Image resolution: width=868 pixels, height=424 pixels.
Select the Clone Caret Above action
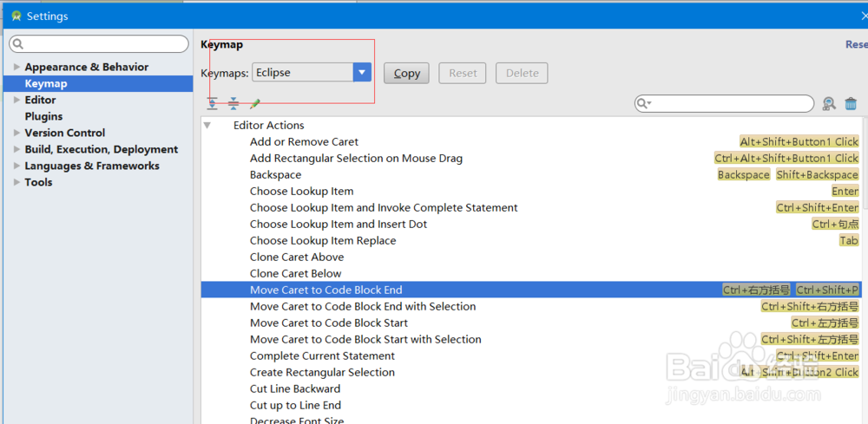(297, 257)
